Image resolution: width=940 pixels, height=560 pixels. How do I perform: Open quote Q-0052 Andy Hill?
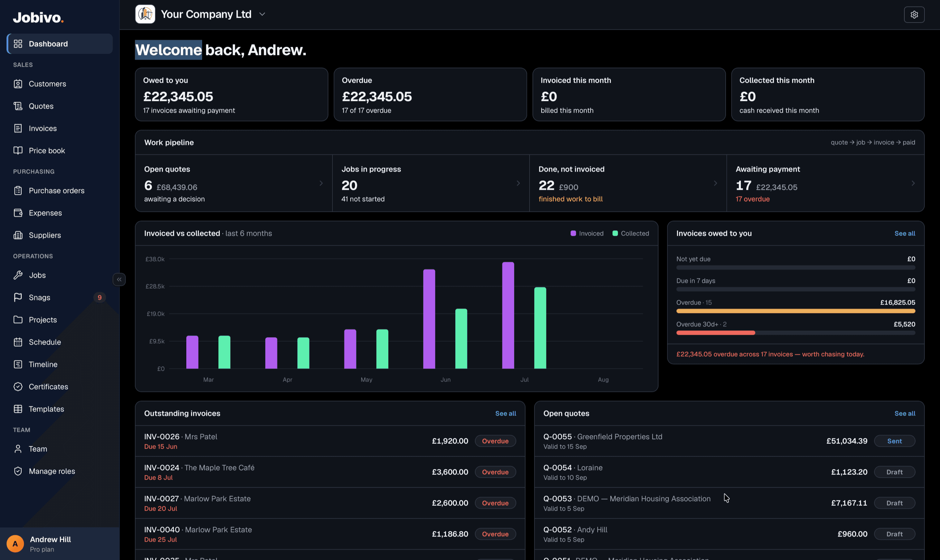point(730,534)
